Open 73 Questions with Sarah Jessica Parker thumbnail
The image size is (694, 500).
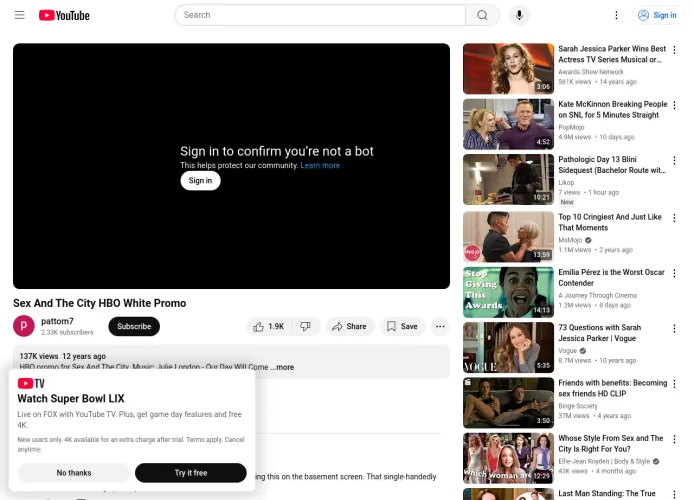(x=508, y=347)
